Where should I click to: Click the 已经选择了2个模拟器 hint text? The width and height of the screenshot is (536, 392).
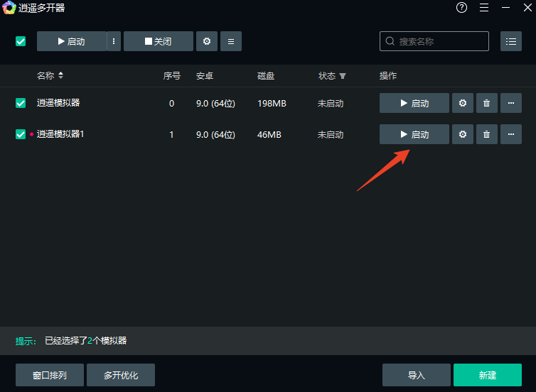(x=86, y=340)
